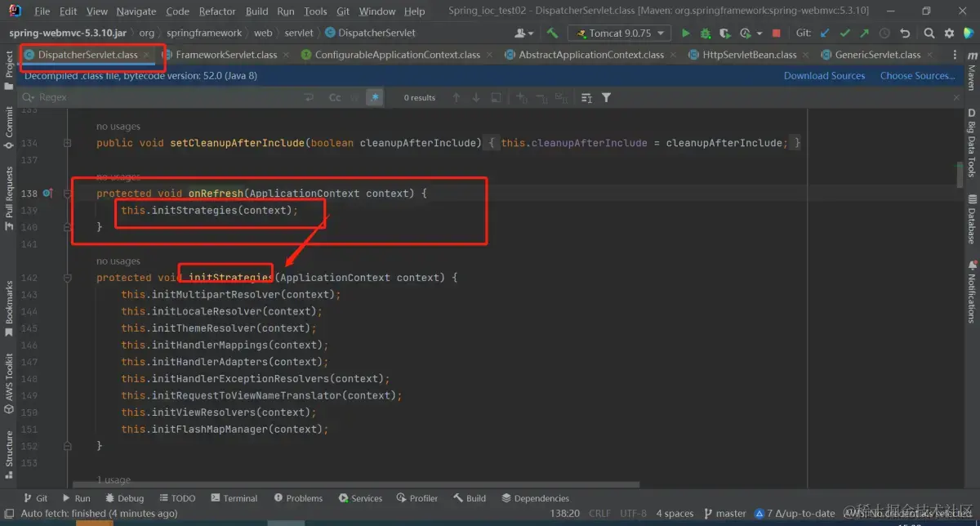Open the Tools menu
The height and width of the screenshot is (526, 980).
(315, 11)
